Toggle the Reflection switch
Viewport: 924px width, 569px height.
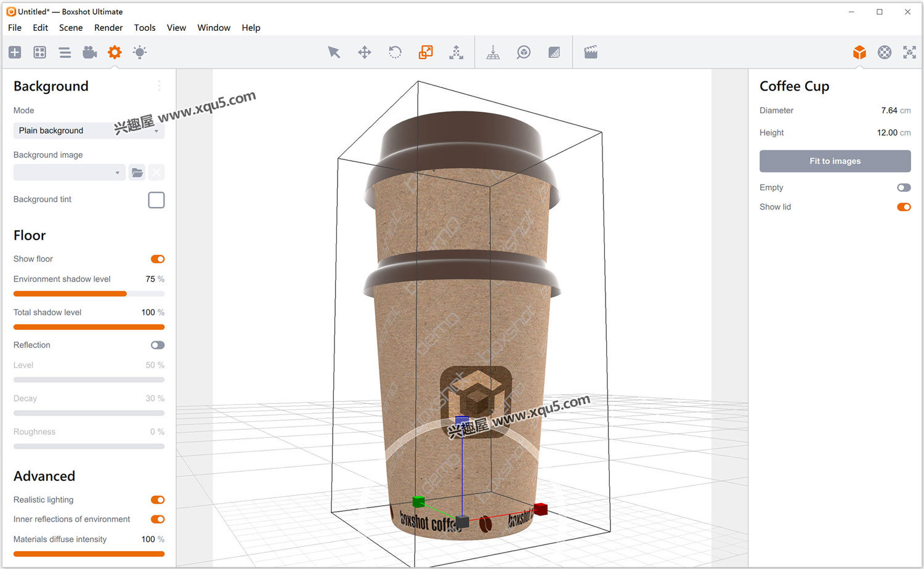click(x=158, y=345)
